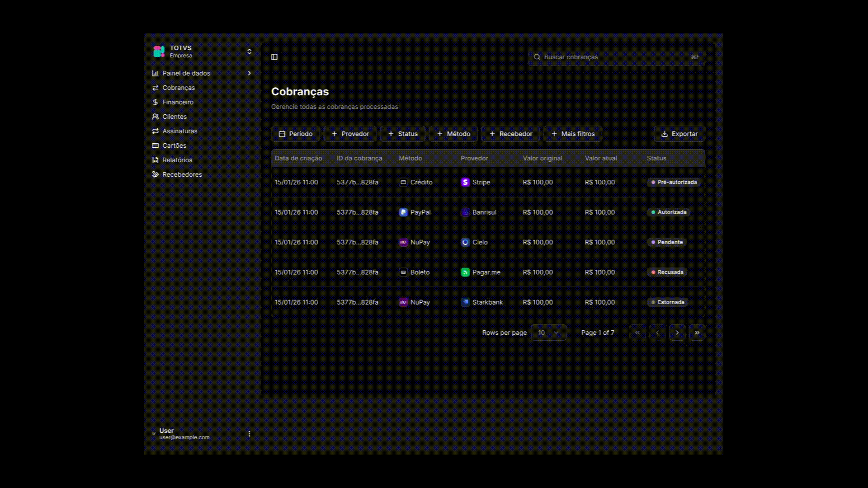
Task: Open Painel de dados in sidebar
Action: coord(186,73)
